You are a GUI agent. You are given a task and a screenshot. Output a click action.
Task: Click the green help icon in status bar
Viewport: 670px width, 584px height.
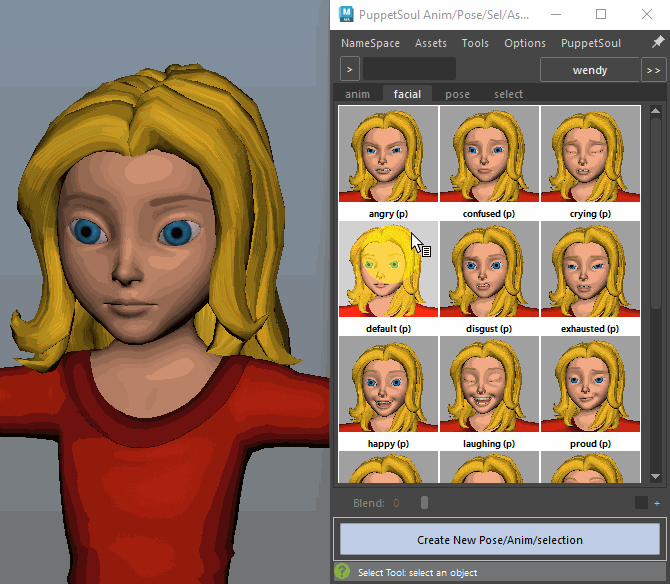click(342, 571)
